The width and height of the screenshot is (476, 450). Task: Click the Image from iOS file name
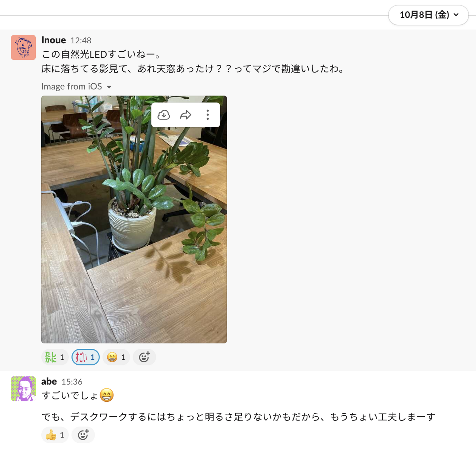(x=72, y=86)
